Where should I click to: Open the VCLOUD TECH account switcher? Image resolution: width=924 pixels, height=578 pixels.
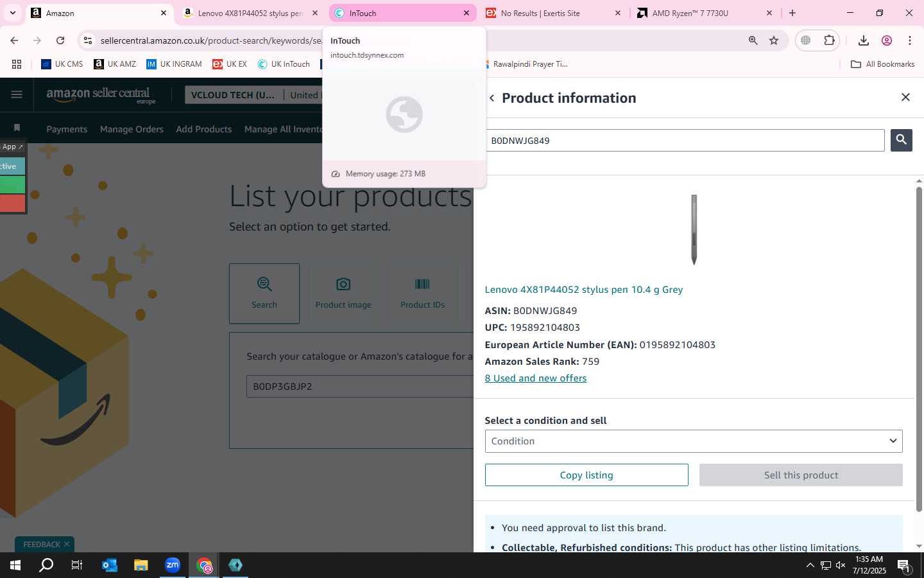coord(233,95)
